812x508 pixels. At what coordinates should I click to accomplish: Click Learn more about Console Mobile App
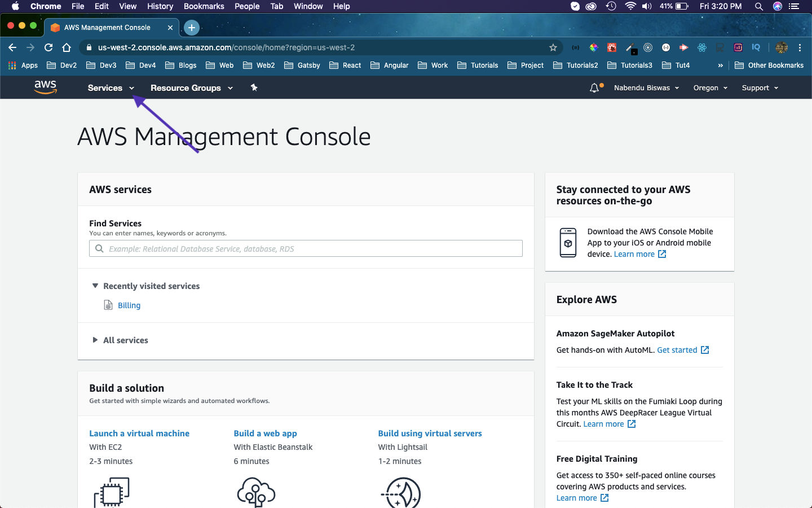click(x=640, y=254)
